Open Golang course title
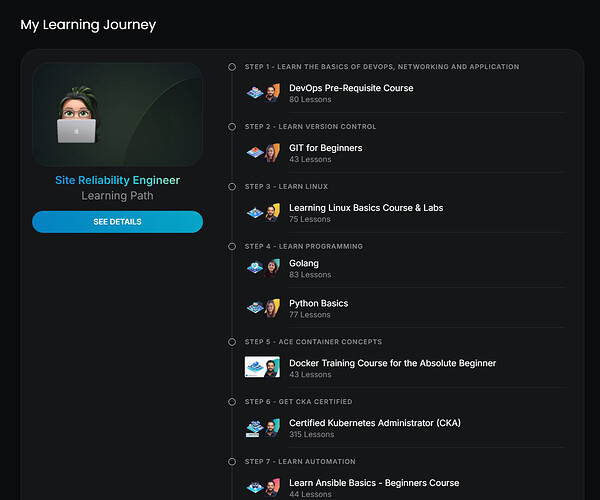600x500 pixels. [x=304, y=264]
